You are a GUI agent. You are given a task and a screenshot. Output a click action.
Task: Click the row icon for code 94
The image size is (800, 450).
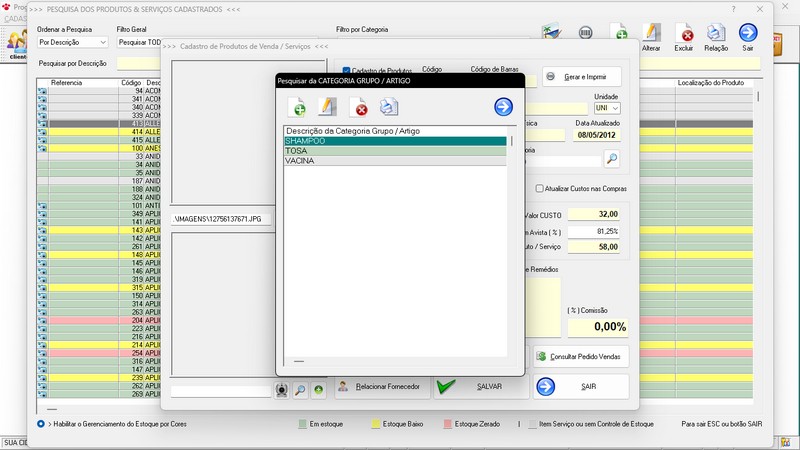(42, 91)
